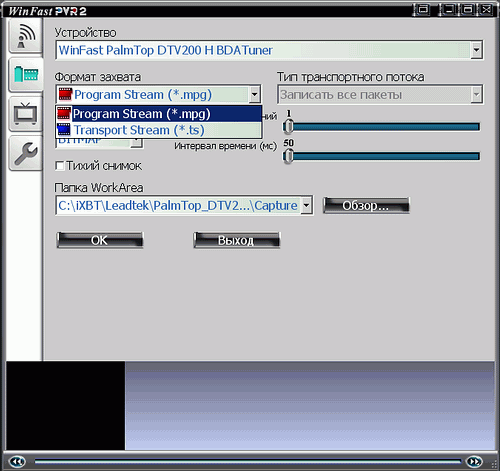The width and height of the screenshot is (500, 471).
Task: Close the WinFast PVR2 window
Action: (486, 10)
